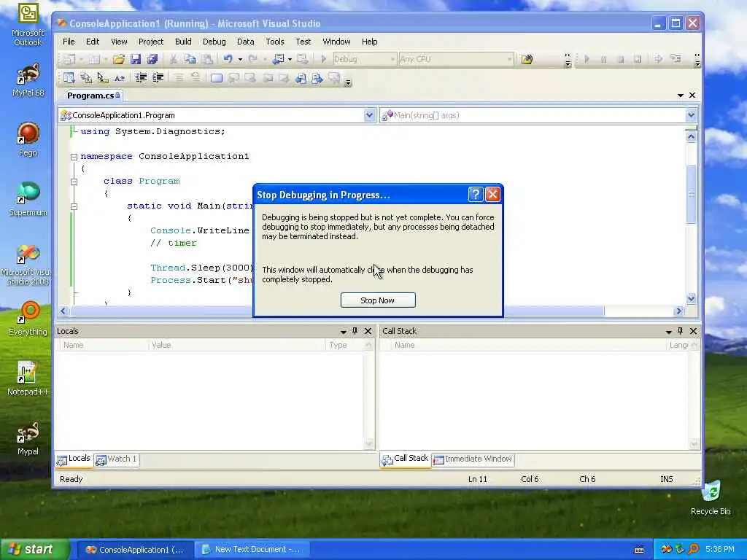Open New Text Document taskbar button
Viewport: 747px width, 560px height.
pos(251,549)
